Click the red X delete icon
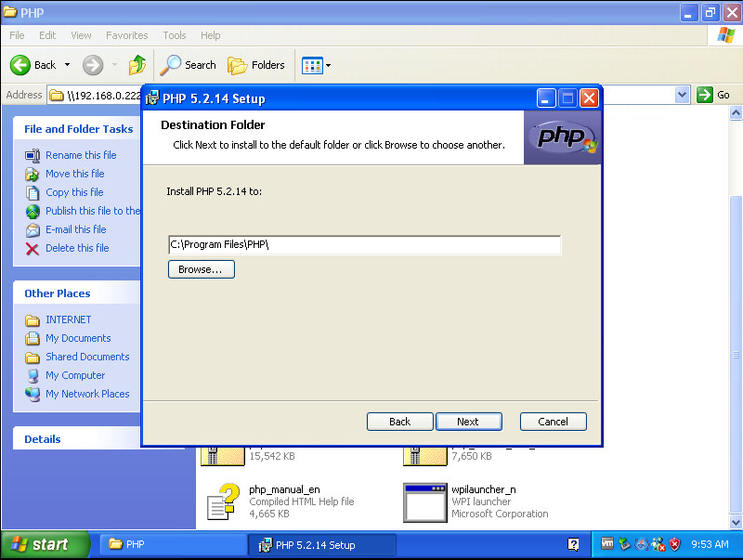 click(x=33, y=249)
